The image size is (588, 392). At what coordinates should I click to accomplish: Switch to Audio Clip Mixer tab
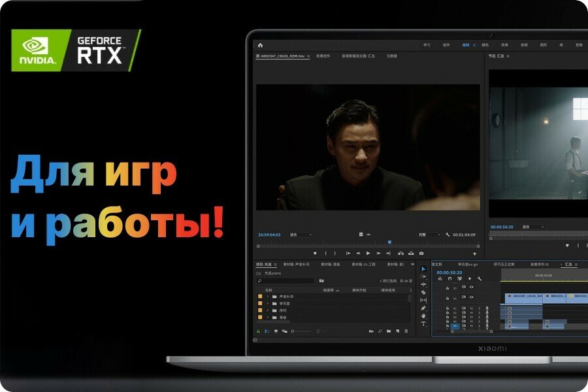[358, 56]
